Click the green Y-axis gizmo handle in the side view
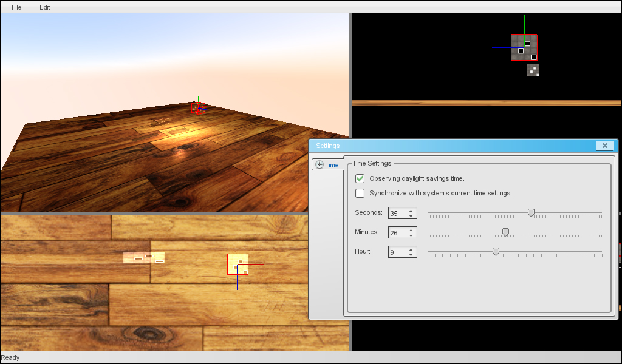Screen dimensions: 622x364 524,24
